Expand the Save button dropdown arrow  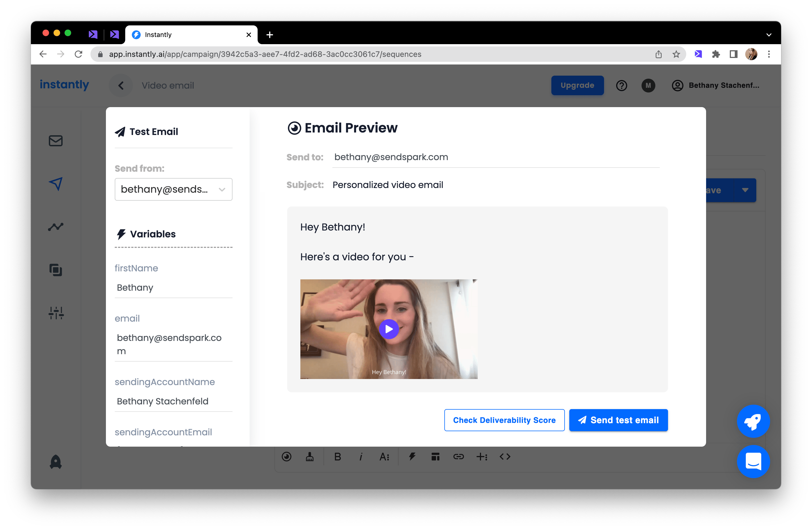tap(745, 190)
